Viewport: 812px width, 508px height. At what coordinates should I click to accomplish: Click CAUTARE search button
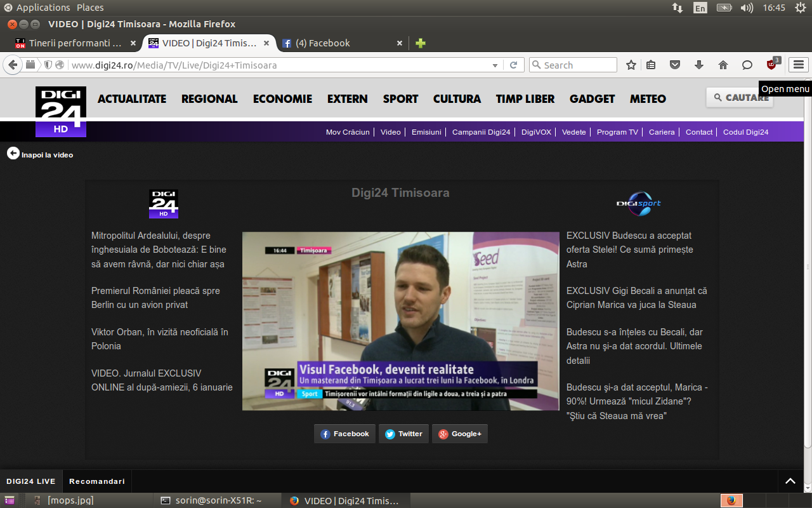pyautogui.click(x=740, y=97)
